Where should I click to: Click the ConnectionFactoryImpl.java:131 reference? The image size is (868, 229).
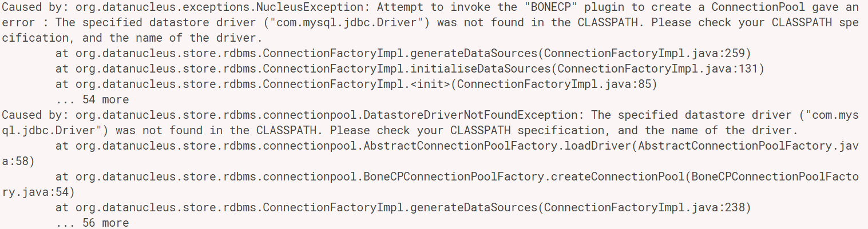pyautogui.click(x=657, y=69)
